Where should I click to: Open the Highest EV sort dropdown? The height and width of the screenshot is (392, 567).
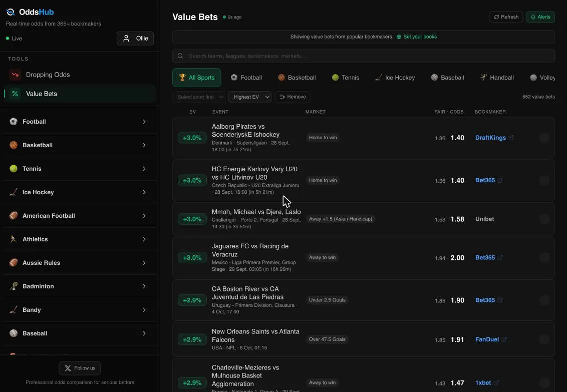click(250, 97)
